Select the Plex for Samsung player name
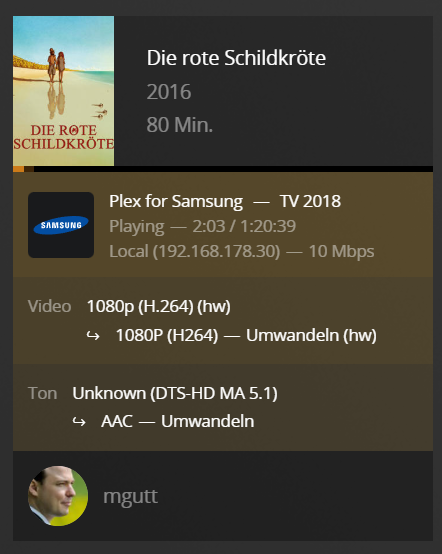Screen dimensions: 442x554 point(176,201)
